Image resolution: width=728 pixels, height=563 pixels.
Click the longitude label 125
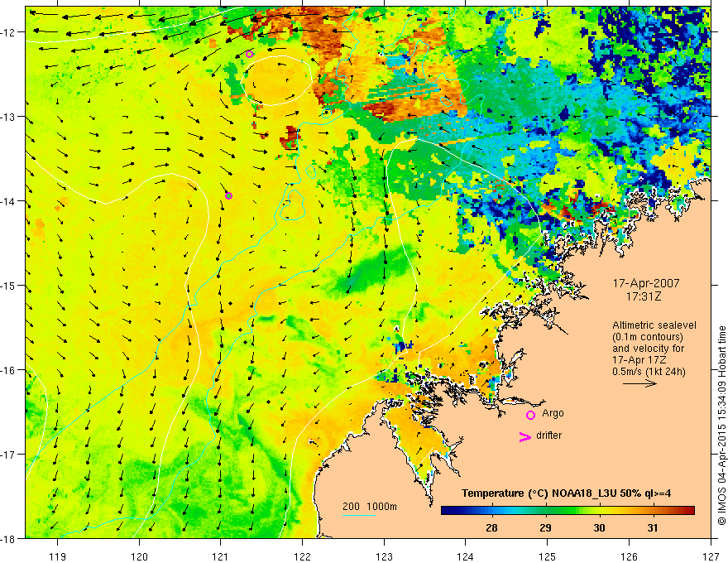click(x=548, y=556)
